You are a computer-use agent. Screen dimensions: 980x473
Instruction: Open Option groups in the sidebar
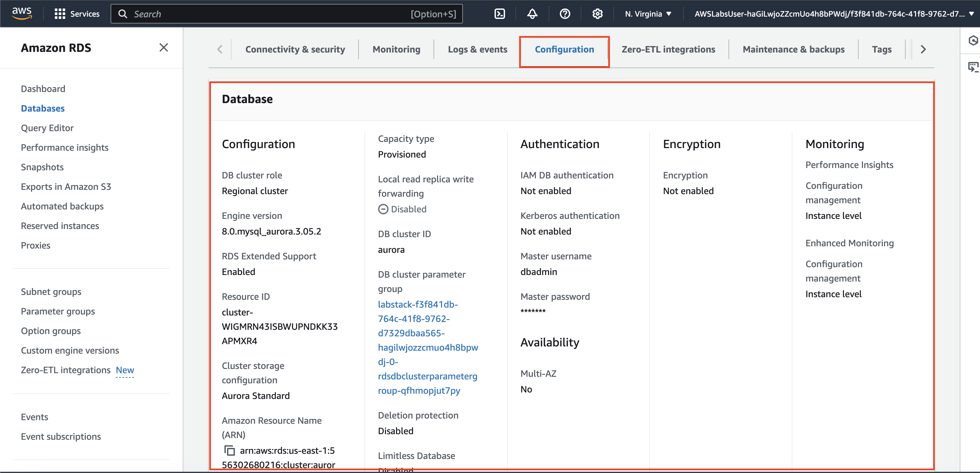tap(51, 331)
